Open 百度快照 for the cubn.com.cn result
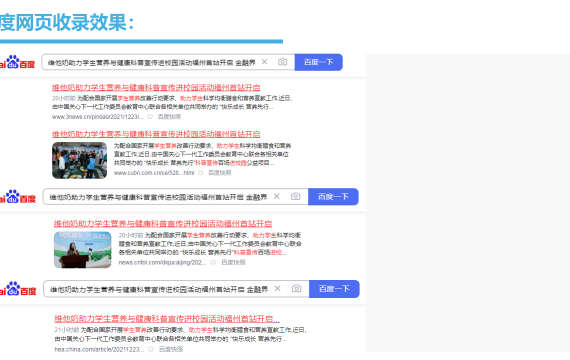The image size is (570, 360). point(220,173)
